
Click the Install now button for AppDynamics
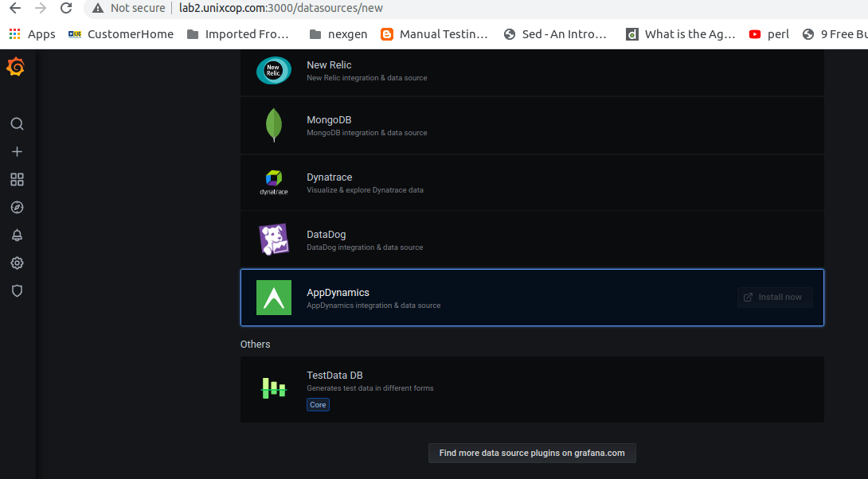point(775,297)
